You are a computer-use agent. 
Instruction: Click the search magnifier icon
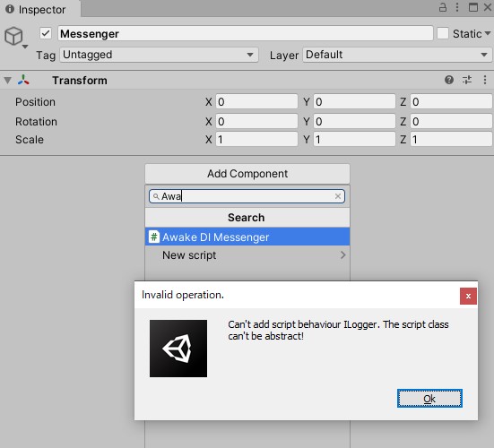(156, 196)
